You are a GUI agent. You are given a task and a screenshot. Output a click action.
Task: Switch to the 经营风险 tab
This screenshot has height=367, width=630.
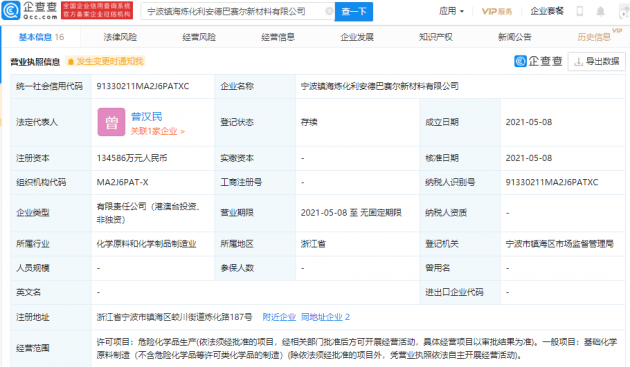[x=199, y=37]
